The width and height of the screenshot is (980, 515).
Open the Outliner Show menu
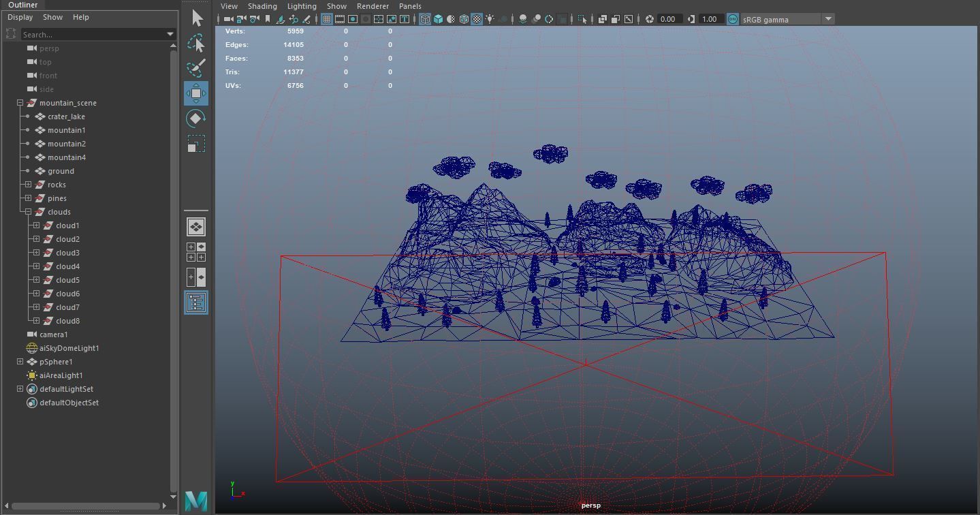[52, 17]
